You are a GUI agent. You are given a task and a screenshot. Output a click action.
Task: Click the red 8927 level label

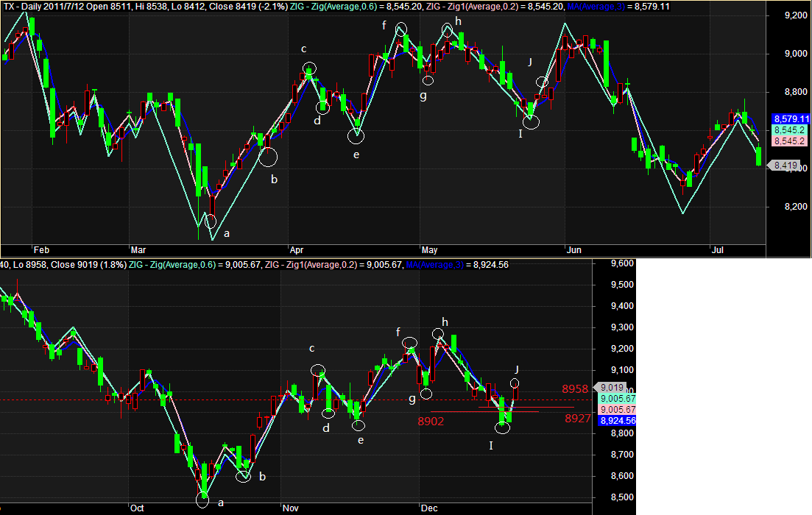click(578, 418)
